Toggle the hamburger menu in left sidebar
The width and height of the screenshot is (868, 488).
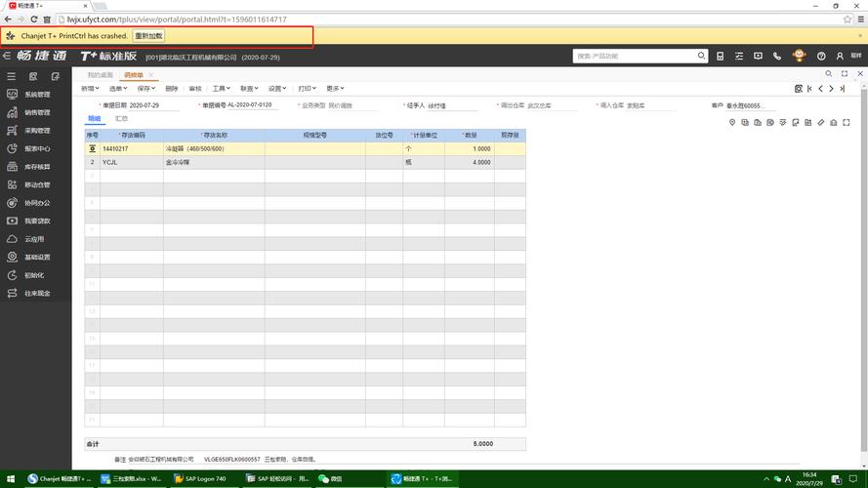click(10, 76)
